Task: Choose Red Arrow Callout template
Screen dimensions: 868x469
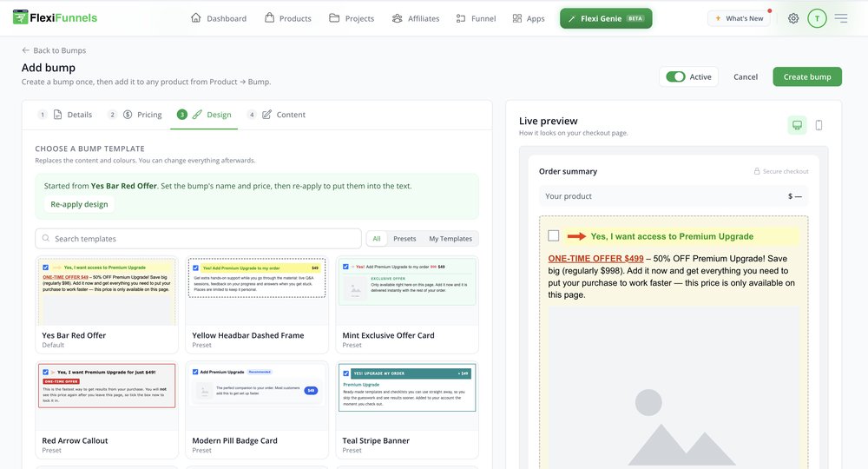Action: pos(107,410)
